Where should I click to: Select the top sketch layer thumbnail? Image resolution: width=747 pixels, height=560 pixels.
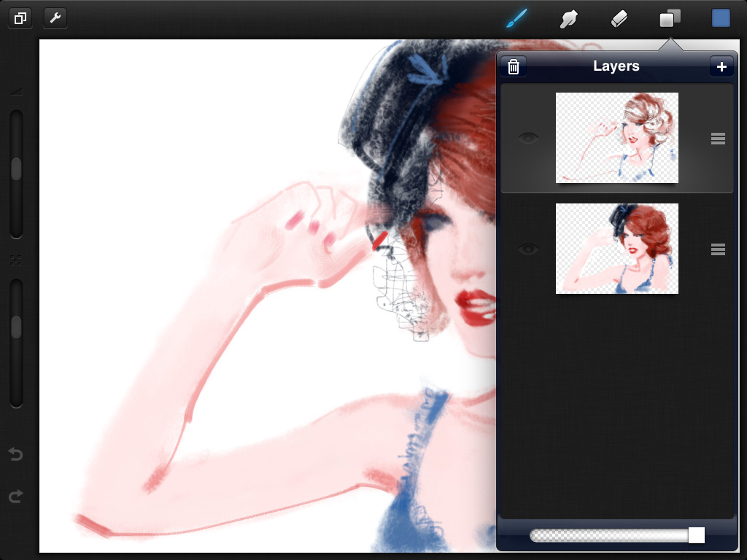(617, 138)
